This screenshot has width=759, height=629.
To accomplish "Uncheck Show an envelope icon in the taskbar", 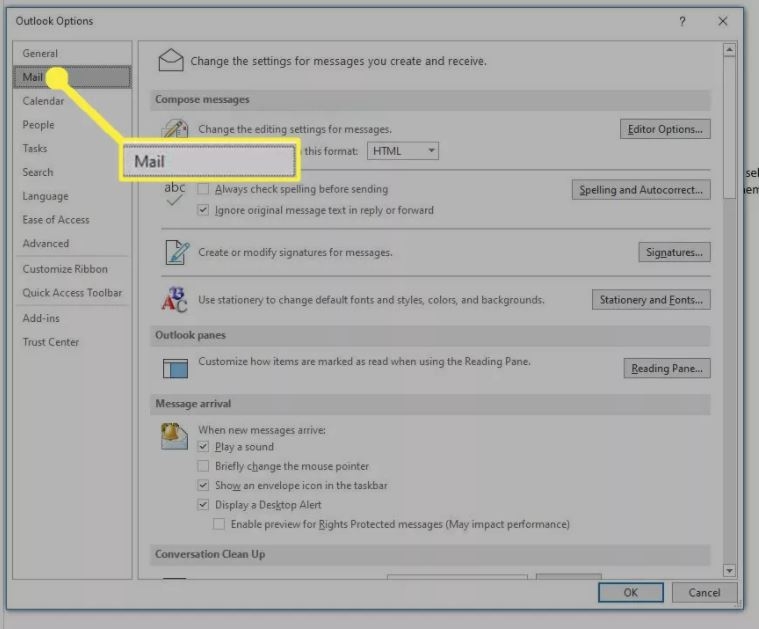I will (x=203, y=485).
